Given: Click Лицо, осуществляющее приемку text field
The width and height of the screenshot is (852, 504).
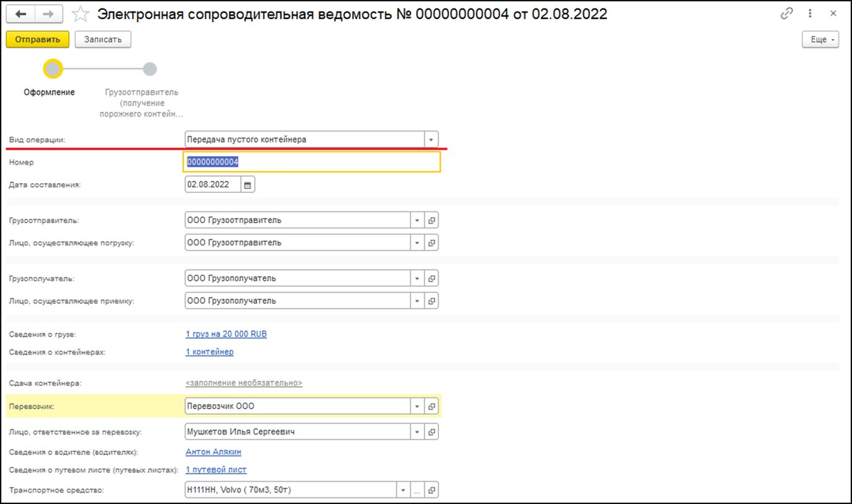Looking at the screenshot, I should click(297, 301).
